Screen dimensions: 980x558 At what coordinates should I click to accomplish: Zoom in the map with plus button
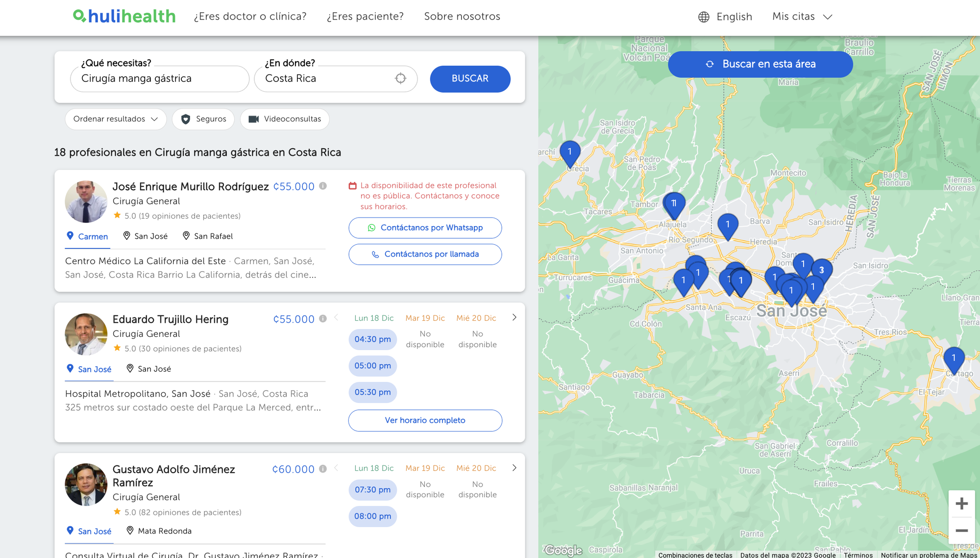(x=961, y=504)
